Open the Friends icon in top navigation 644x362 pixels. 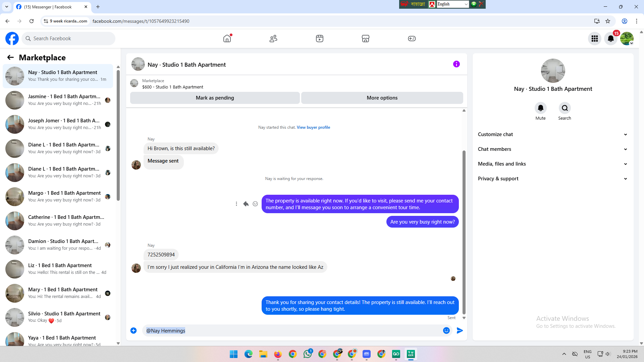coord(273,39)
